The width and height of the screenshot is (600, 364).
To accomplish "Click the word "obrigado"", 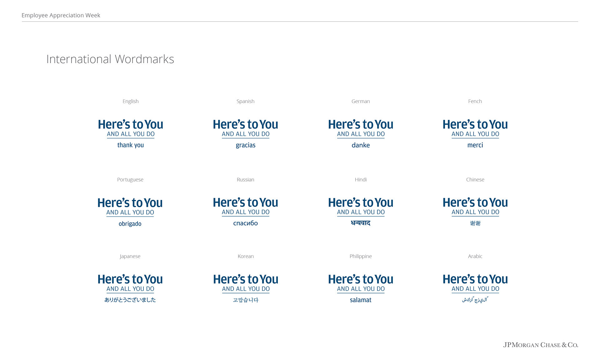I will coord(130,224).
